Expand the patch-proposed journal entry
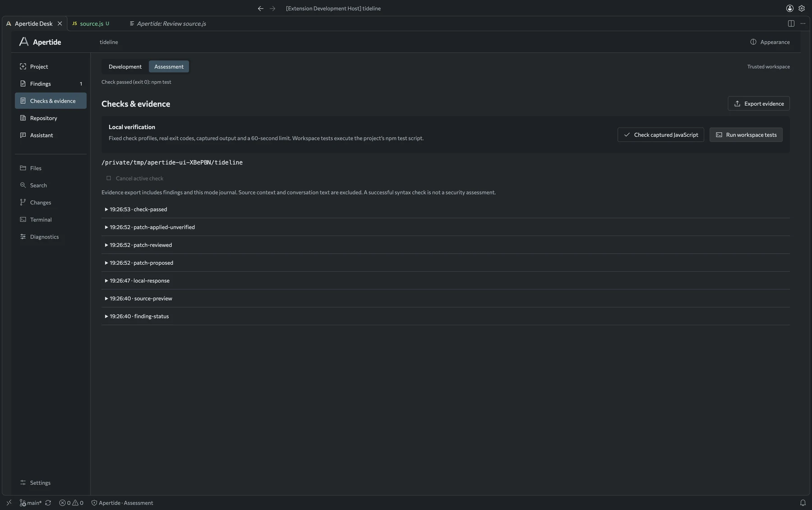812x510 pixels. [x=446, y=263]
